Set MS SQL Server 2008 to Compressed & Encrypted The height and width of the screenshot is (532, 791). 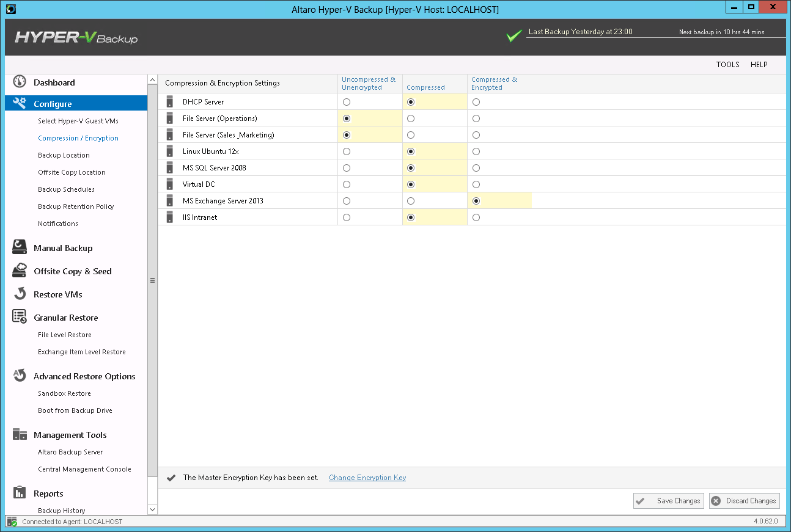point(476,168)
